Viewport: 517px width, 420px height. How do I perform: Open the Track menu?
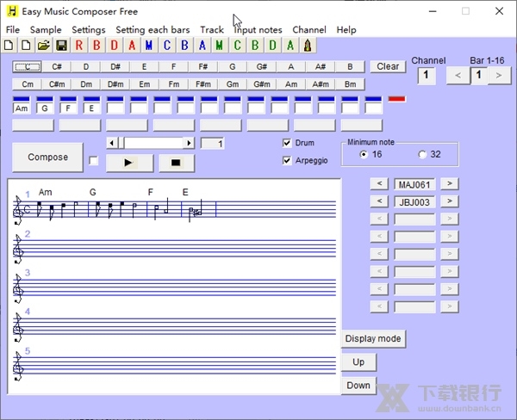coord(212,29)
